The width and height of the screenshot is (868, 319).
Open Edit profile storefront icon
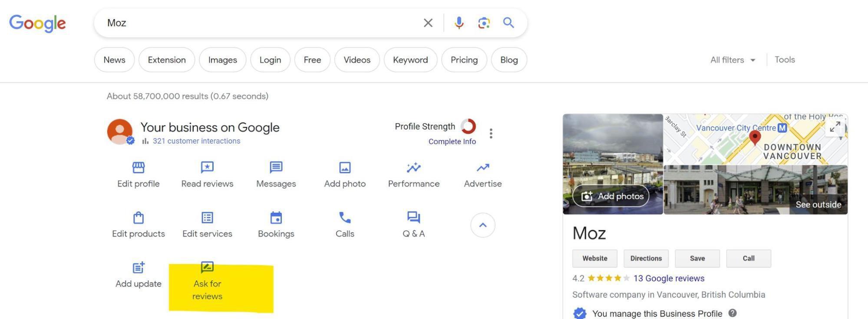click(x=138, y=168)
